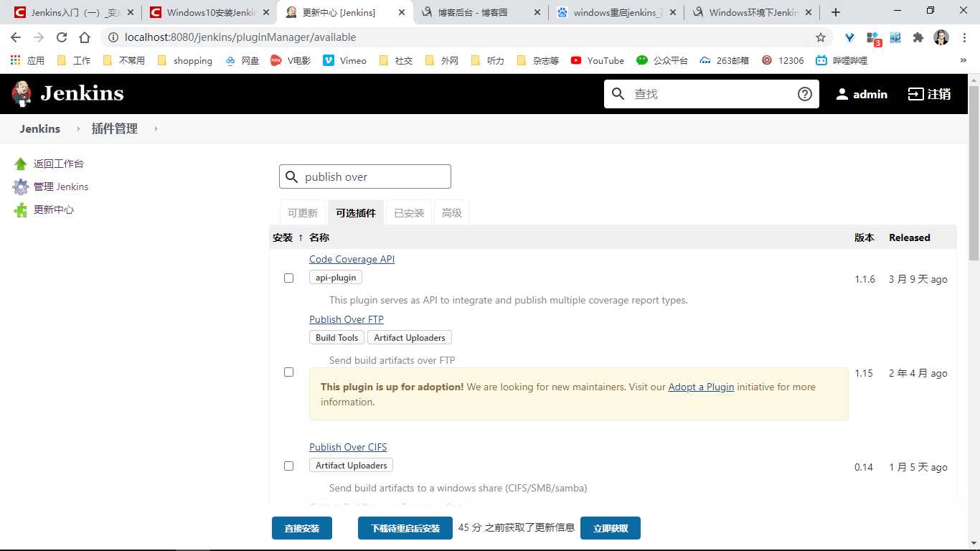Open the browser home page icon
Image resolution: width=980 pixels, height=551 pixels.
click(85, 37)
